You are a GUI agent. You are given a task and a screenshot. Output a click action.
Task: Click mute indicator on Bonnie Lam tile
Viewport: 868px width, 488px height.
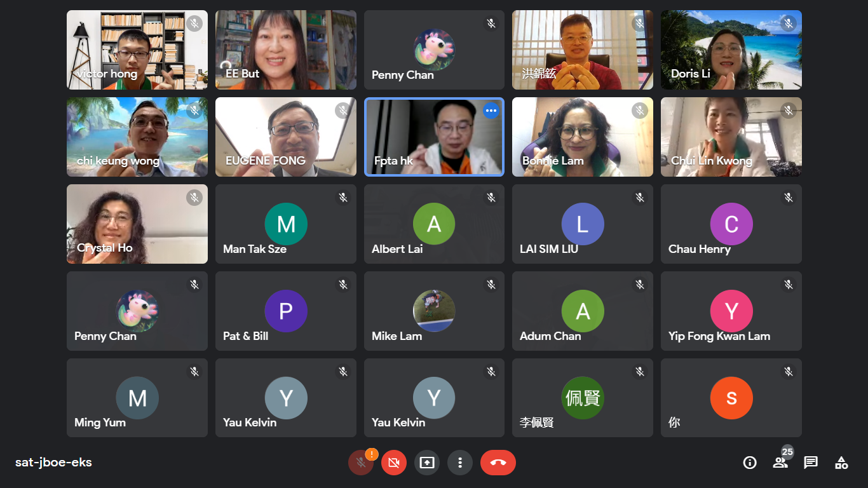point(640,111)
